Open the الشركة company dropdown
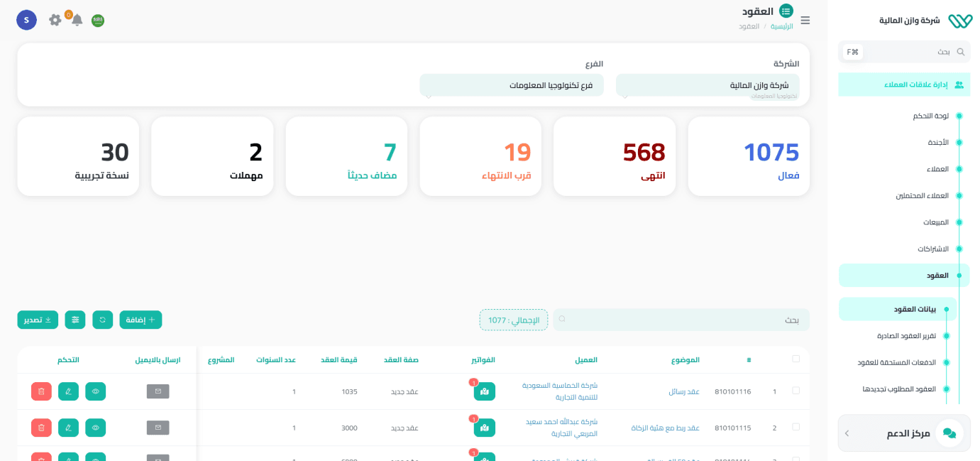 pos(707,85)
